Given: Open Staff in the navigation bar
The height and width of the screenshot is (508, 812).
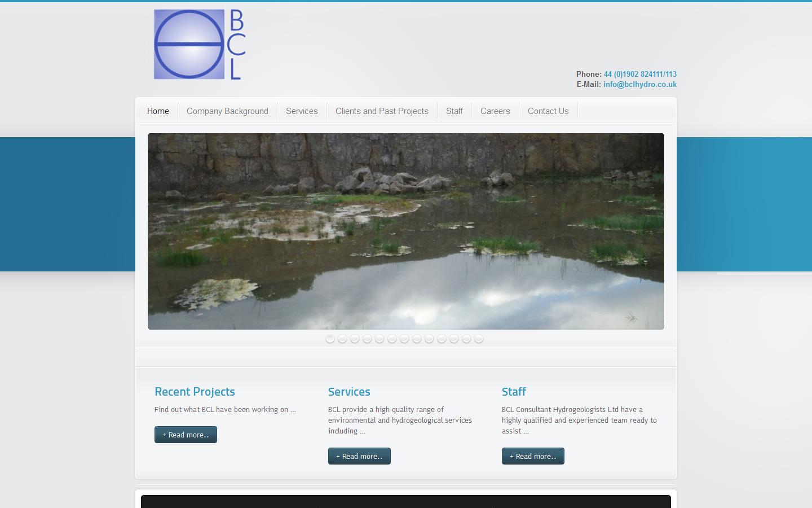Looking at the screenshot, I should point(454,111).
